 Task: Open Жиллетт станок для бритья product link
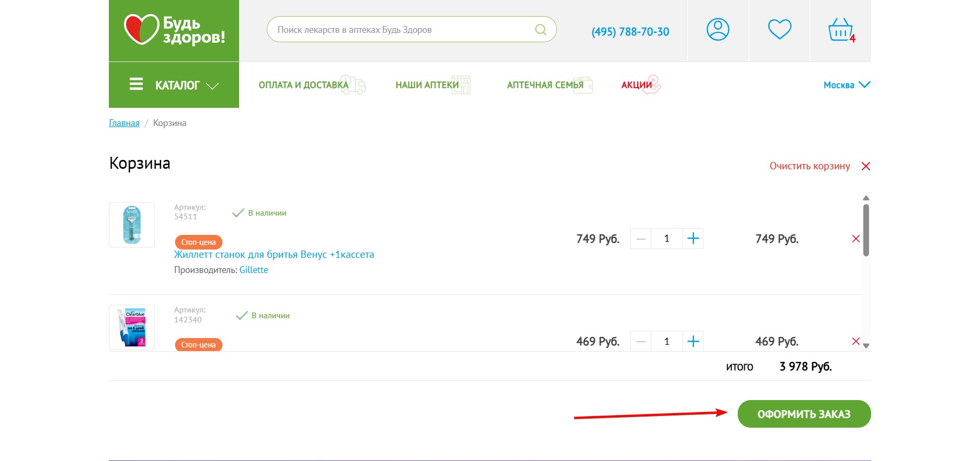coord(274,255)
